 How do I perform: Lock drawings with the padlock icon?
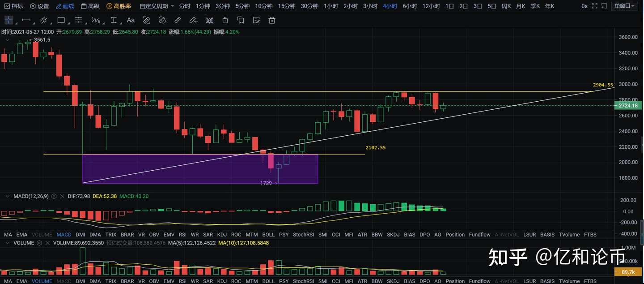(x=225, y=20)
